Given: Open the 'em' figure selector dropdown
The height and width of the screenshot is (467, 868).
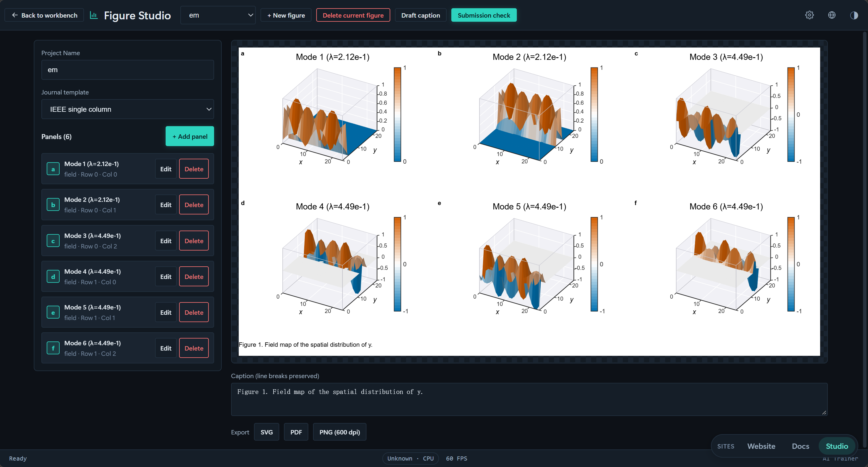Looking at the screenshot, I should point(218,15).
